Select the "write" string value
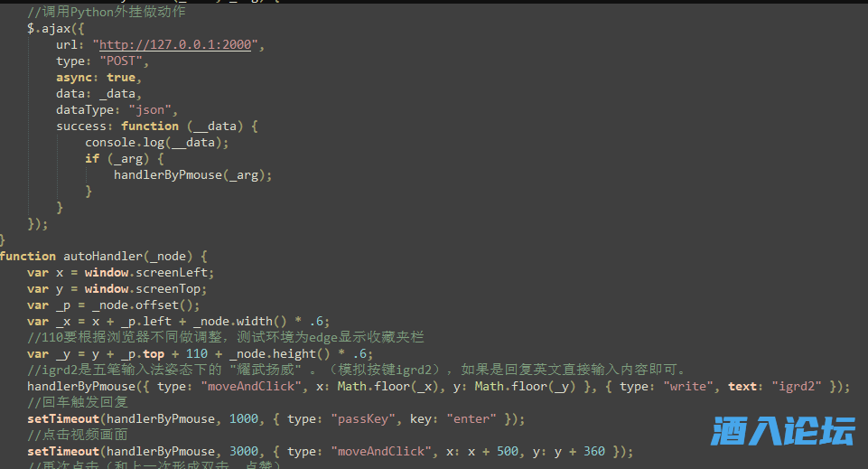 pyautogui.click(x=688, y=387)
